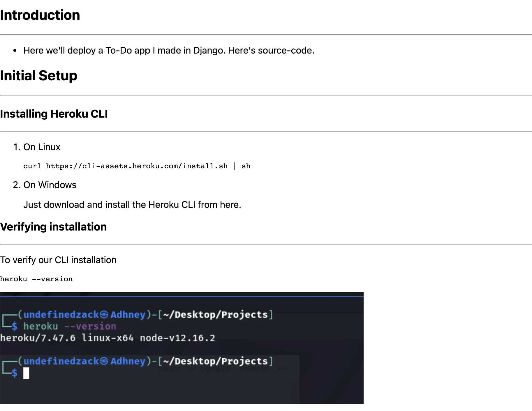Select the "On Linux" list item
The height and width of the screenshot is (411, 532).
coord(42,147)
